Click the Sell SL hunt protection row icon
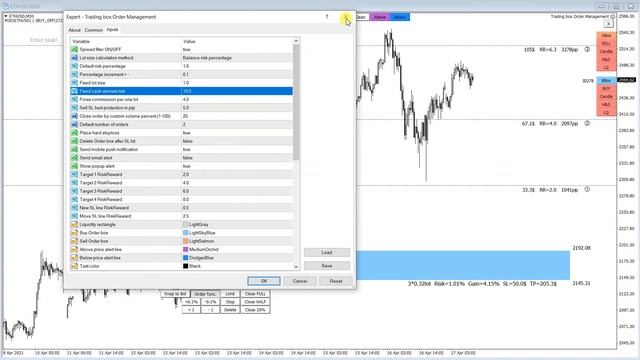The image size is (640, 360). coord(74,108)
